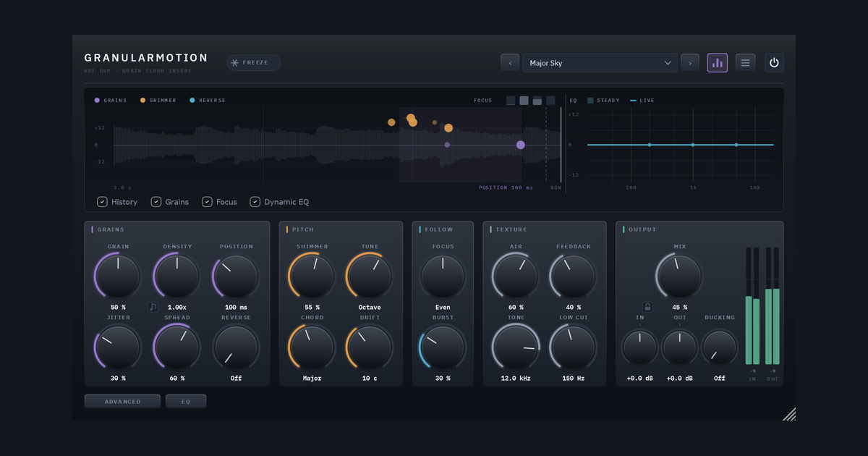Viewport: 868px width, 456px height.
Task: Click the resize grip corner handle
Action: [789, 414]
